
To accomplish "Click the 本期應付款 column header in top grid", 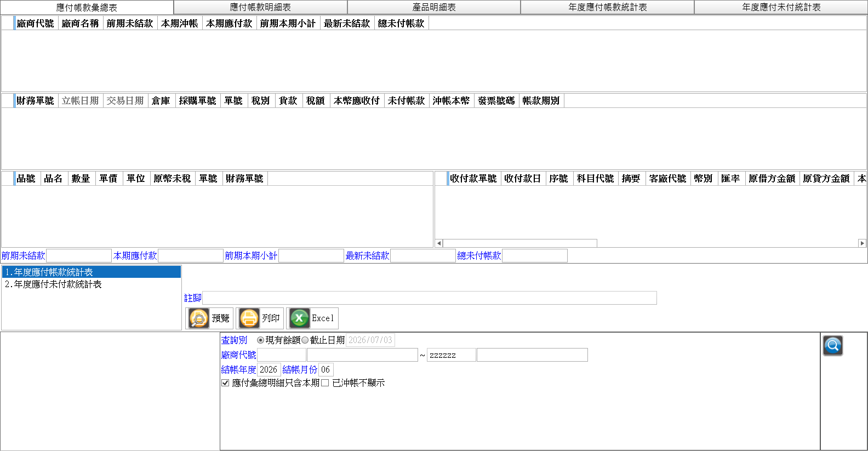I will [x=230, y=24].
